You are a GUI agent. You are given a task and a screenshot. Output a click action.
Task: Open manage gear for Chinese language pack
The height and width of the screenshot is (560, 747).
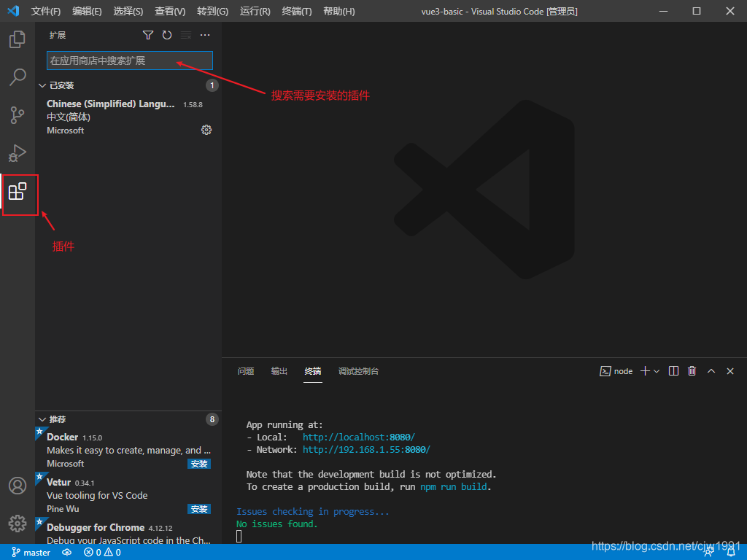tap(206, 130)
